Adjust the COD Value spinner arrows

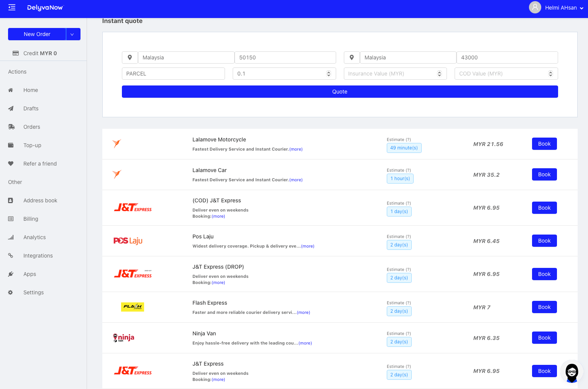(x=550, y=74)
